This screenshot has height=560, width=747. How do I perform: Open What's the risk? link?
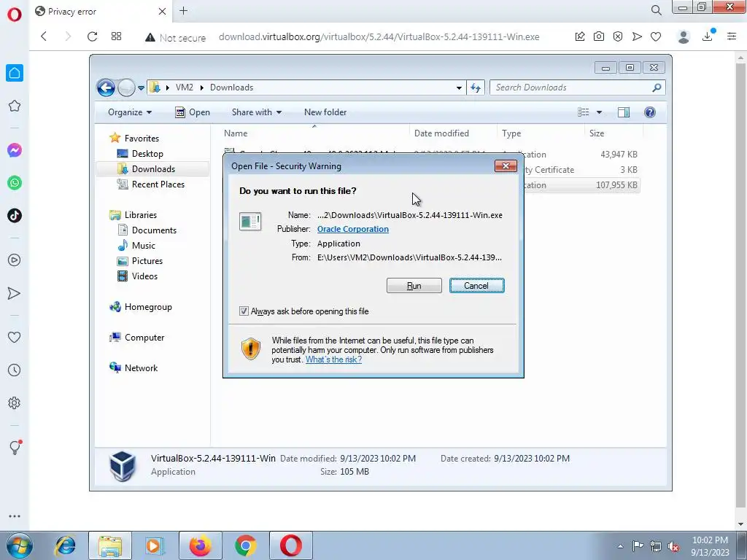(x=333, y=359)
